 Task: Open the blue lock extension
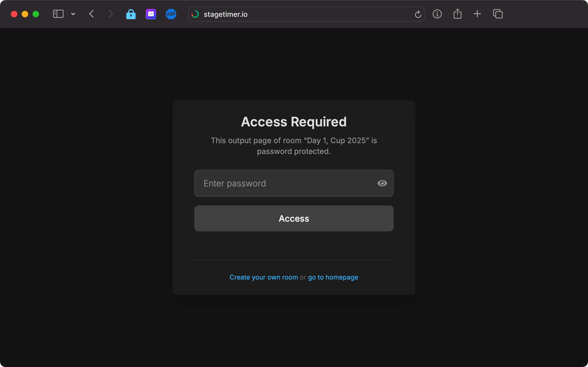[131, 14]
